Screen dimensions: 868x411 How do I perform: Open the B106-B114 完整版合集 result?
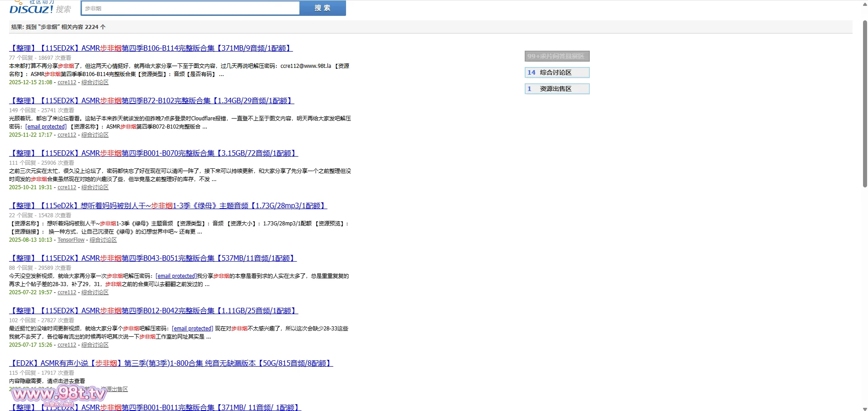(x=151, y=48)
